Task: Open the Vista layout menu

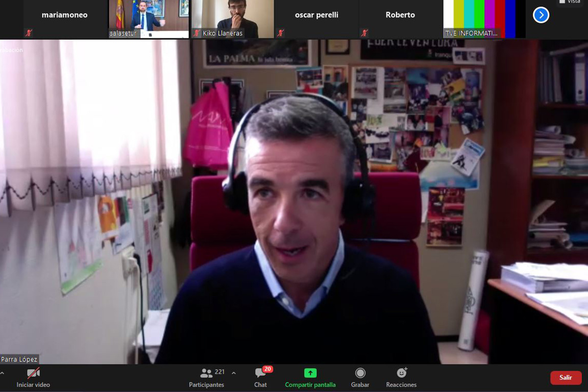Action: click(570, 2)
